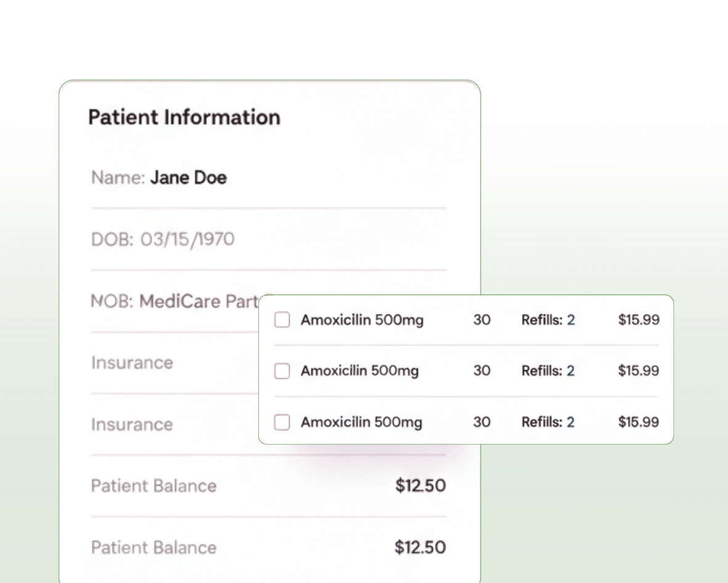Screen dimensions: 728x583
Task: Click the first Insurance row
Action: (132, 363)
